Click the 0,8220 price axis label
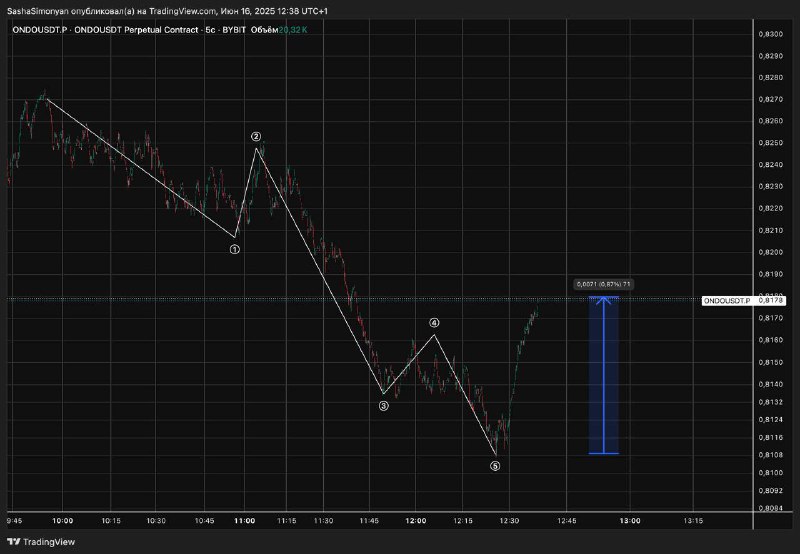This screenshot has height=554, width=800. (770, 208)
